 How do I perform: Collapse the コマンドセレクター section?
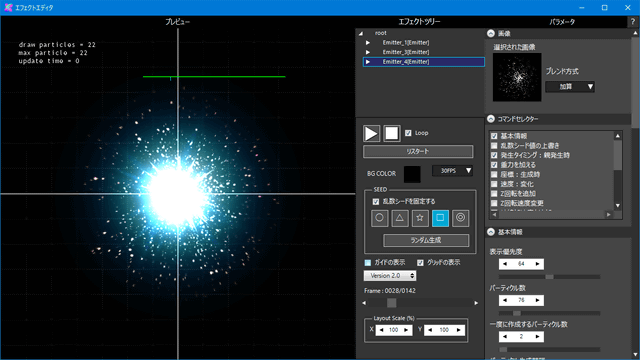click(491, 119)
